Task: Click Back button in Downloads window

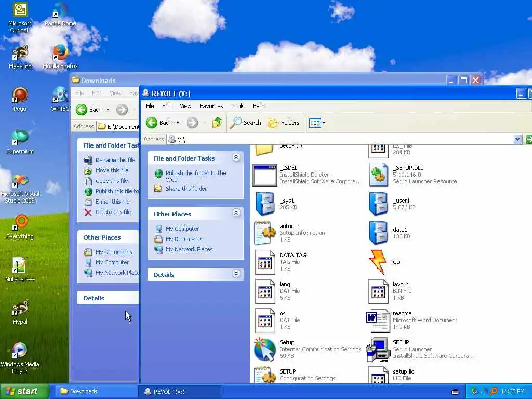Action: click(x=89, y=110)
